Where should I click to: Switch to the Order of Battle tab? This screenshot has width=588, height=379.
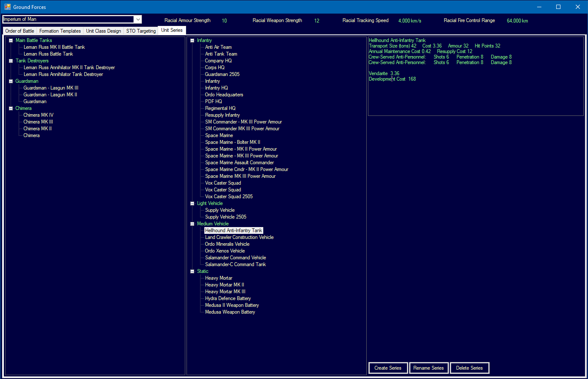[x=20, y=31]
